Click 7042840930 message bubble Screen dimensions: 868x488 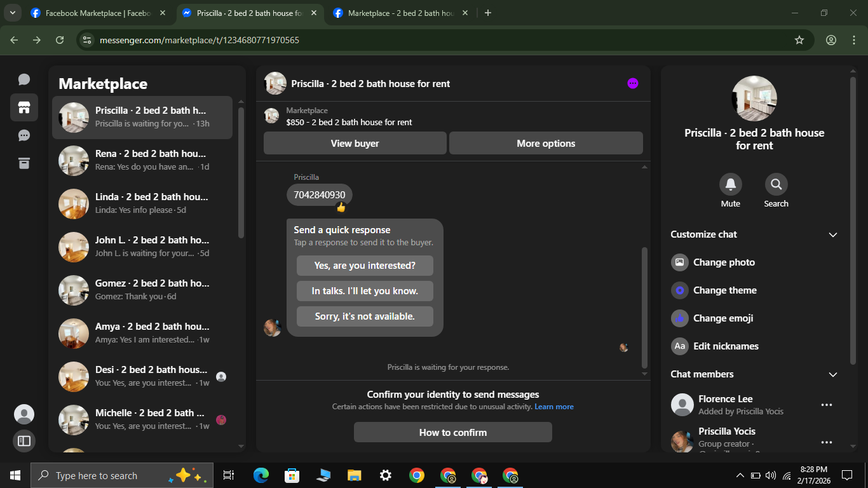click(320, 195)
